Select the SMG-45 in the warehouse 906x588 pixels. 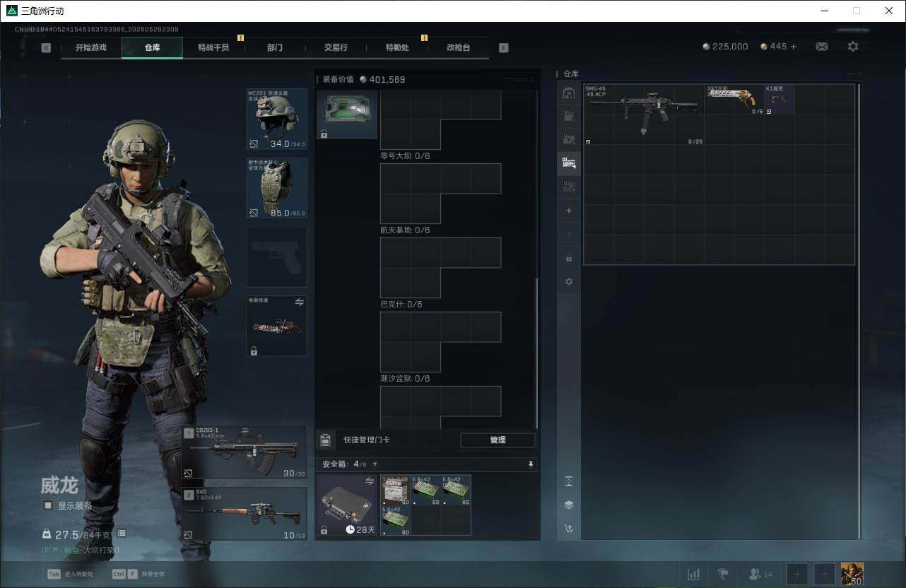pyautogui.click(x=644, y=114)
